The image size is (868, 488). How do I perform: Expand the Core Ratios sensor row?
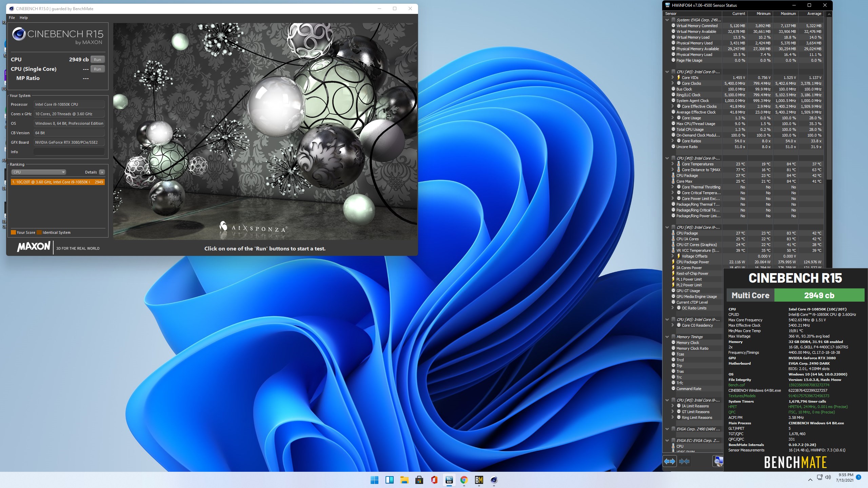click(x=673, y=141)
